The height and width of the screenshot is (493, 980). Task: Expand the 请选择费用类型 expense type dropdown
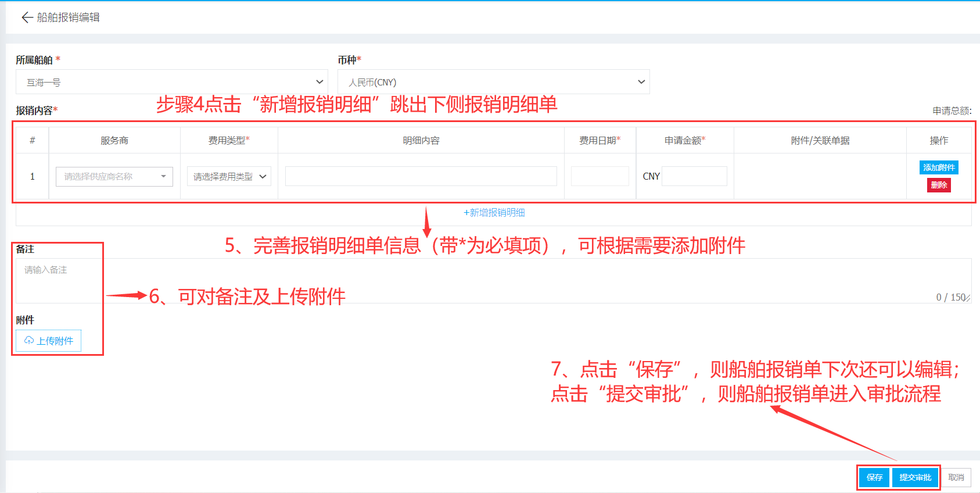click(x=229, y=176)
